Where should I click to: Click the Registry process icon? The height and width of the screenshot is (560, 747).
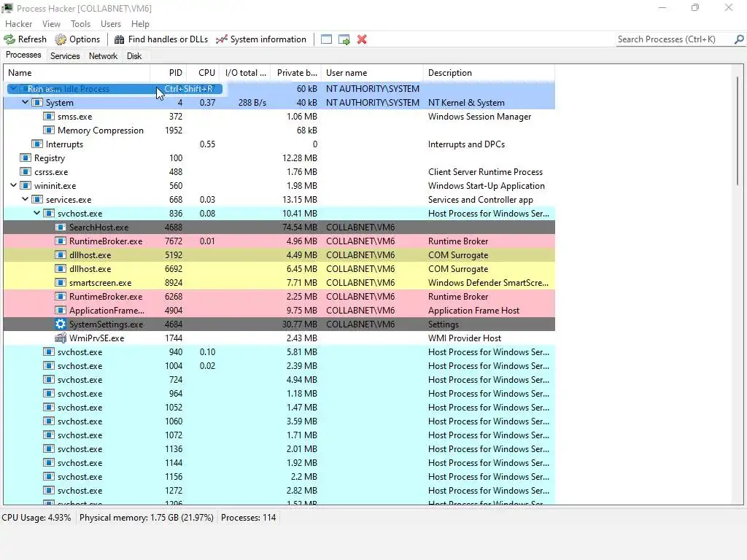(x=26, y=157)
